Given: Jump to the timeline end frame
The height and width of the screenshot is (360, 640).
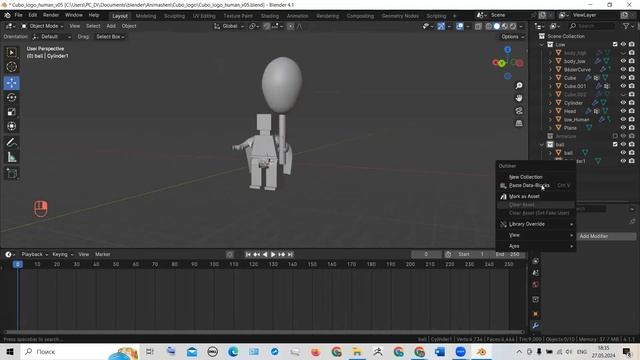Looking at the screenshot, I should [x=290, y=254].
